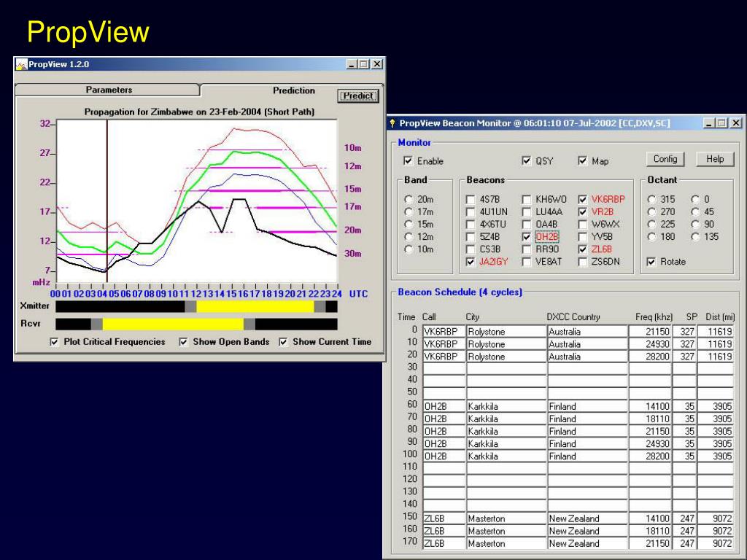Select the 20m band radio button
Screen dimensions: 747x560
pos(409,200)
